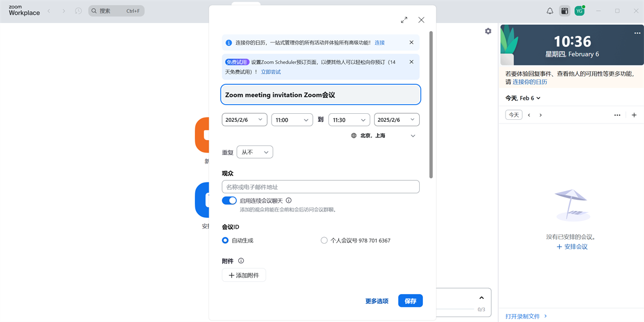Viewport: 644px width, 322px height.
Task: Dismiss the calendar connection banner
Action: pyautogui.click(x=412, y=42)
